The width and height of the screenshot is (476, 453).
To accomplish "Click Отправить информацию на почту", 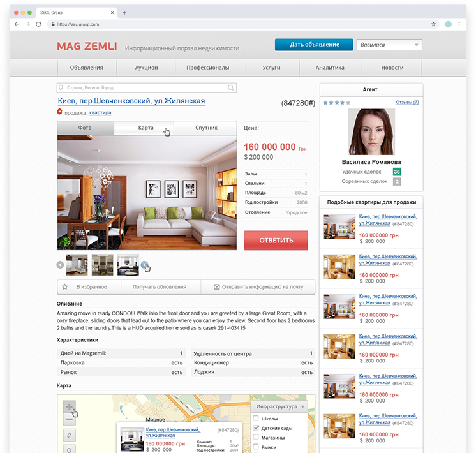I will [258, 287].
